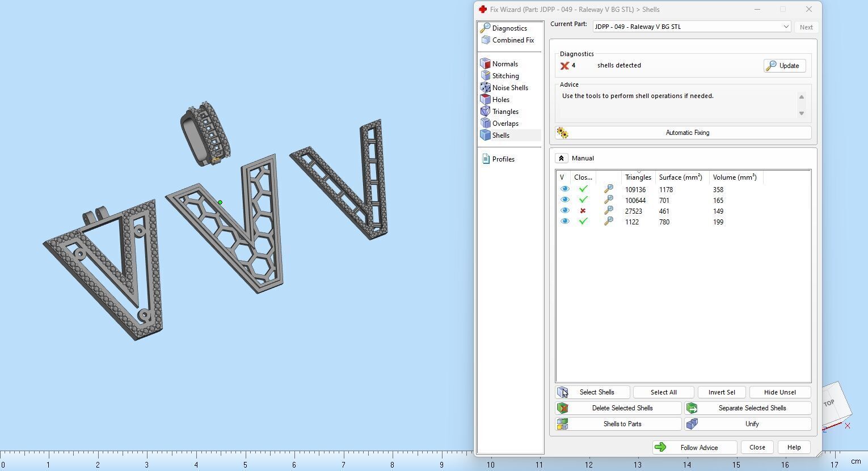Delete Selected Shells
Screen dimensions: 868x471
618,408
